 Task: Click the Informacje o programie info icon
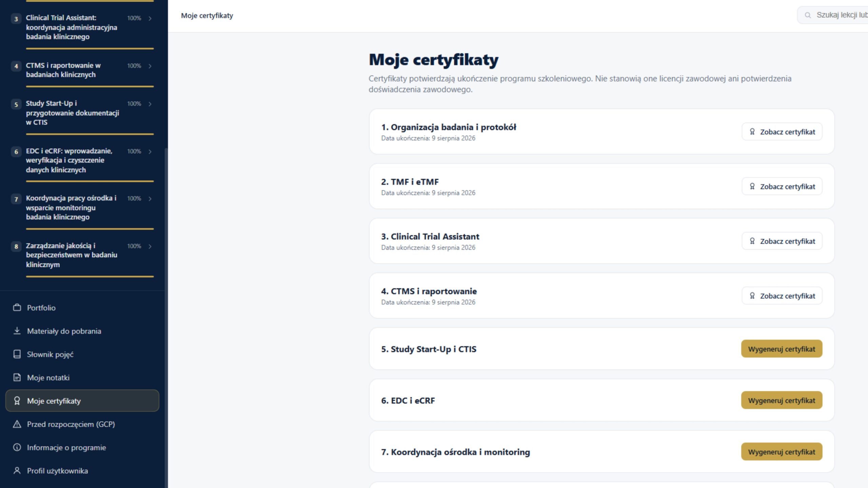(17, 447)
